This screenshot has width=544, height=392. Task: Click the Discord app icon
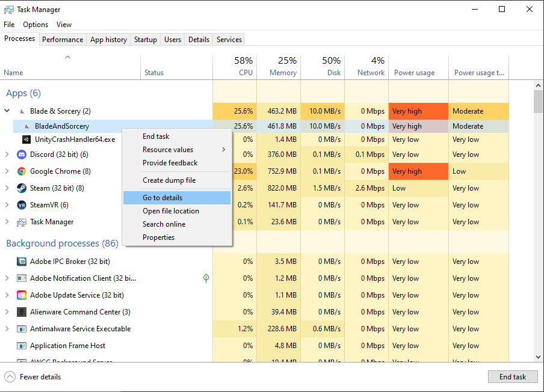pos(22,155)
